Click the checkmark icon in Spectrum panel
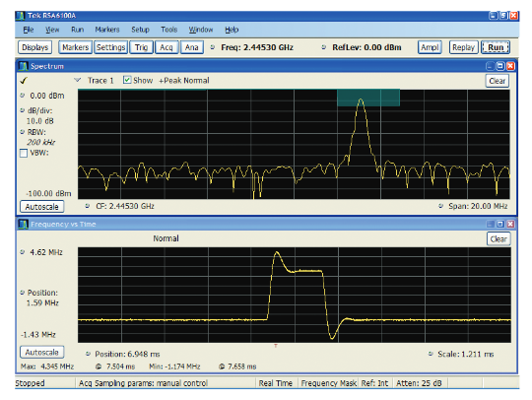This screenshot has width=532, height=400. click(x=24, y=81)
